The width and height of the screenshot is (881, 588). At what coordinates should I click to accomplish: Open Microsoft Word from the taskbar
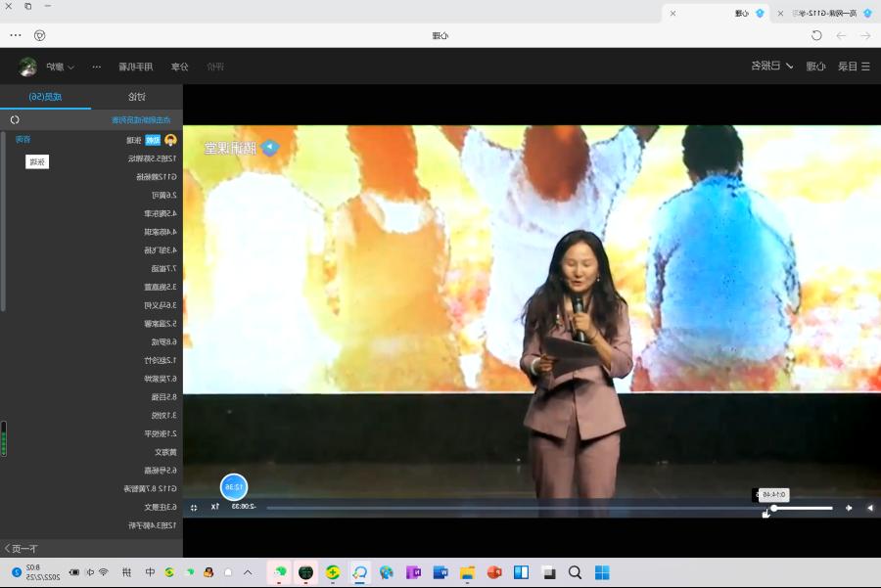pos(440,572)
